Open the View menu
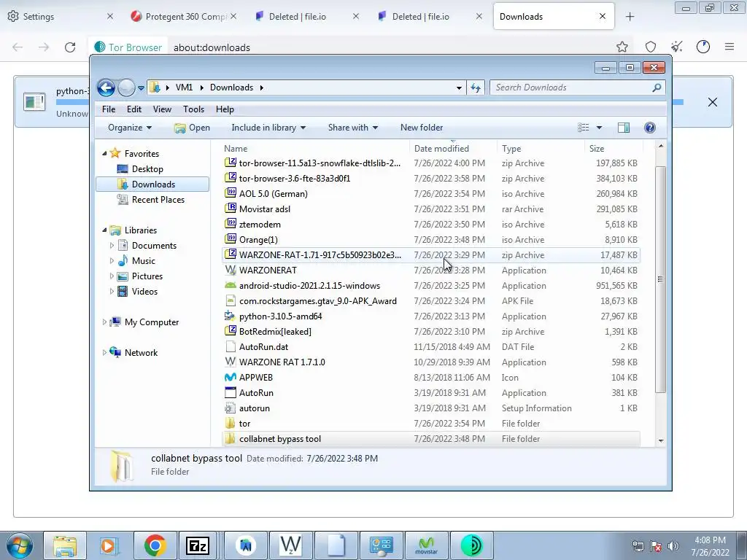Image resolution: width=747 pixels, height=560 pixels. [162, 109]
